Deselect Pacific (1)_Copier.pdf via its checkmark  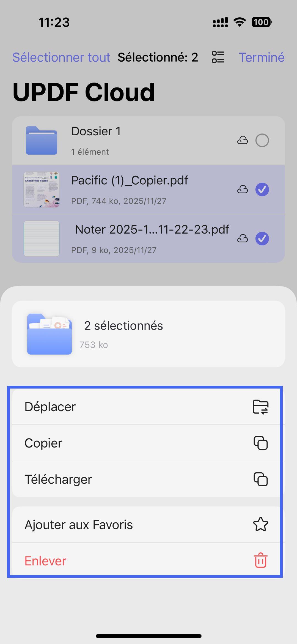[x=262, y=189]
